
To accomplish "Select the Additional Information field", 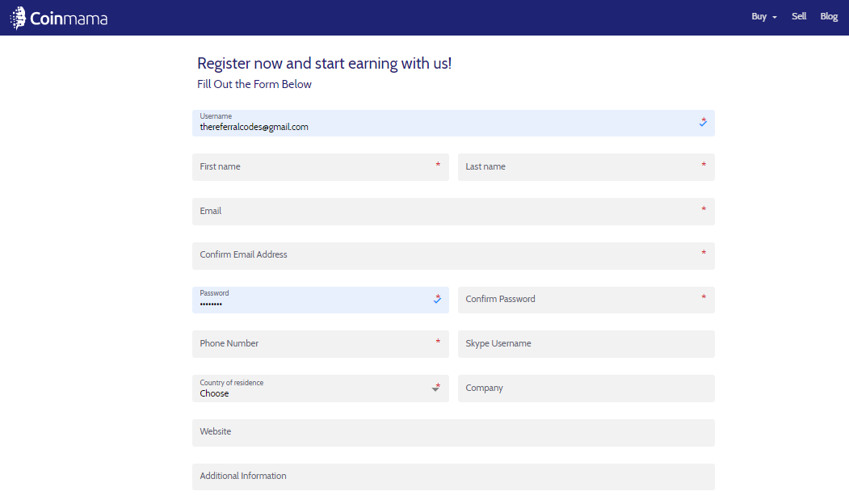I will tap(453, 477).
